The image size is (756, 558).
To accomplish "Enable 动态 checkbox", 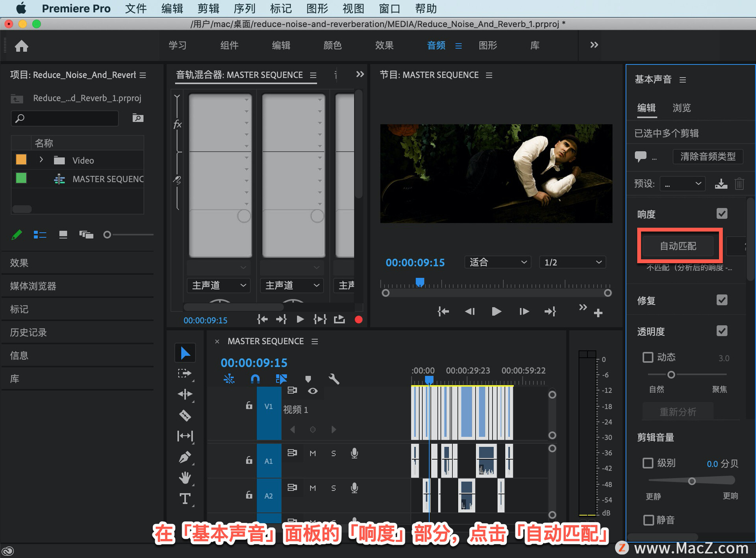I will (x=648, y=357).
